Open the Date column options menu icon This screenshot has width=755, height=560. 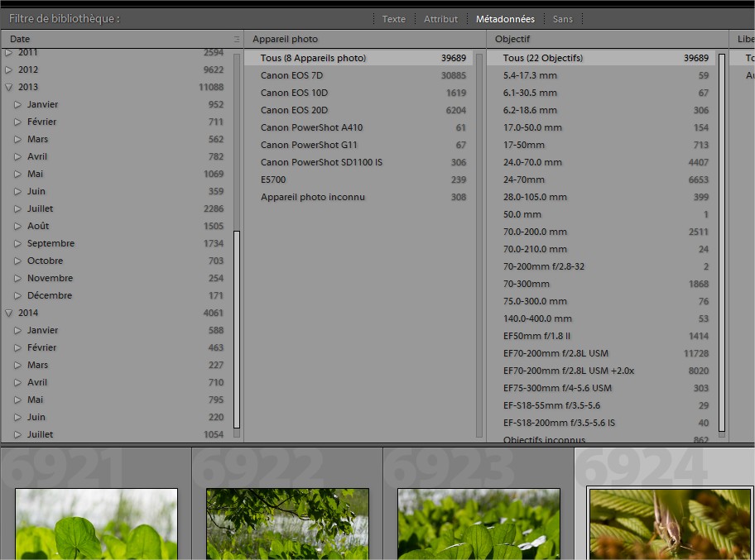point(237,39)
